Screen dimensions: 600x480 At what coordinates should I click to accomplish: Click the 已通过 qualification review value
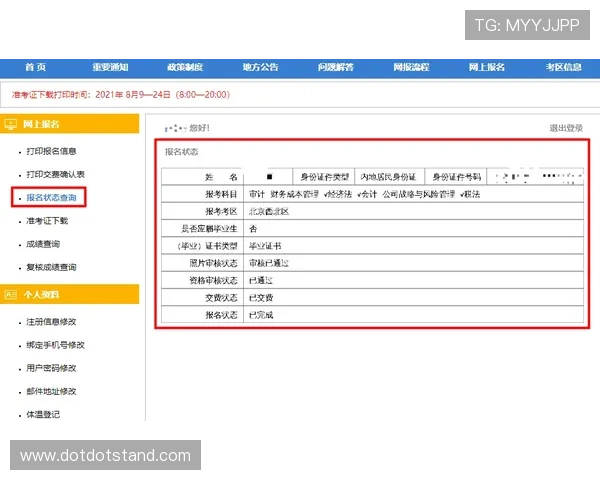tap(261, 281)
